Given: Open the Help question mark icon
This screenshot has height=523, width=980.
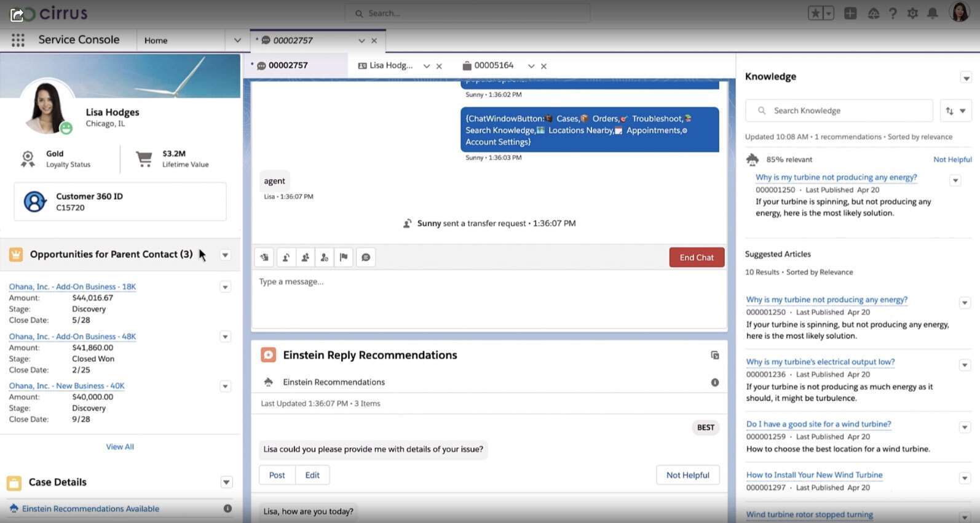Looking at the screenshot, I should point(893,13).
